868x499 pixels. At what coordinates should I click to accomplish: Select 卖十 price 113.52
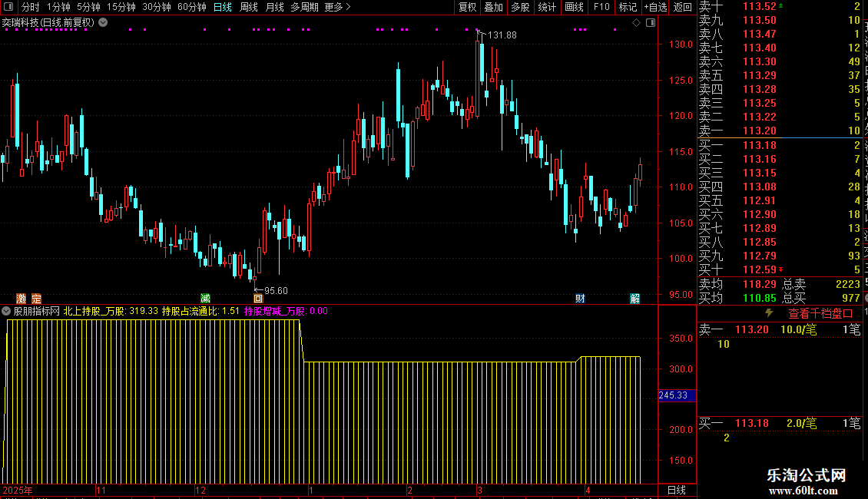pos(760,7)
